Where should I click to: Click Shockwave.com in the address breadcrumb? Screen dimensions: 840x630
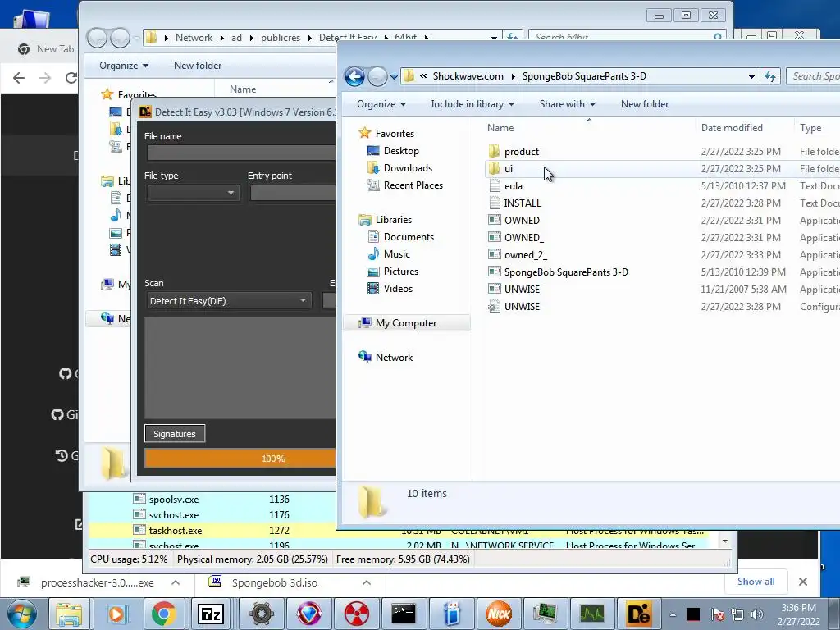(x=468, y=76)
